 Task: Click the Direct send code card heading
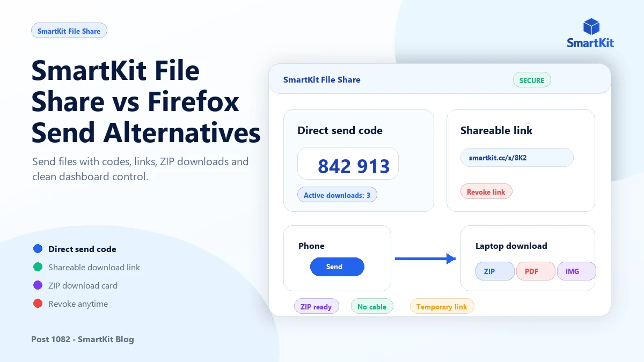[x=340, y=130]
